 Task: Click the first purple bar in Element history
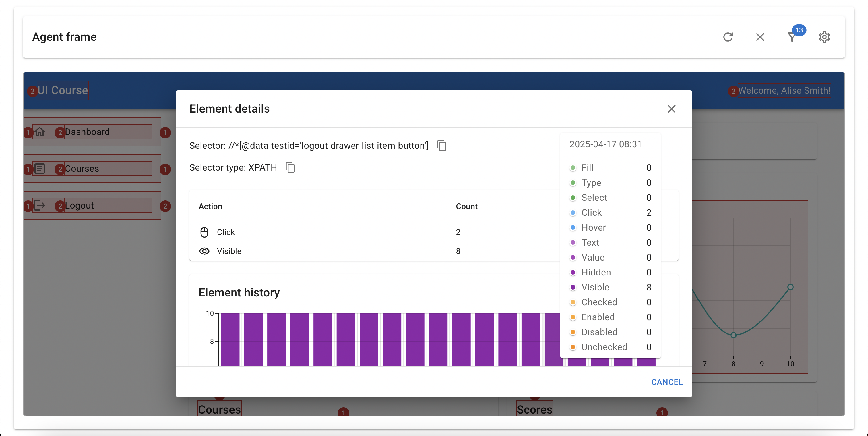point(230,339)
